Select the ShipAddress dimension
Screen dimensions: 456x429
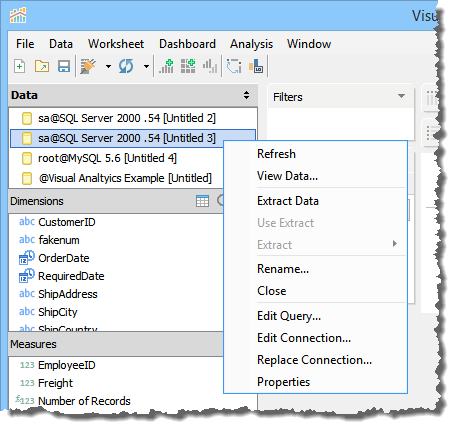coord(68,294)
